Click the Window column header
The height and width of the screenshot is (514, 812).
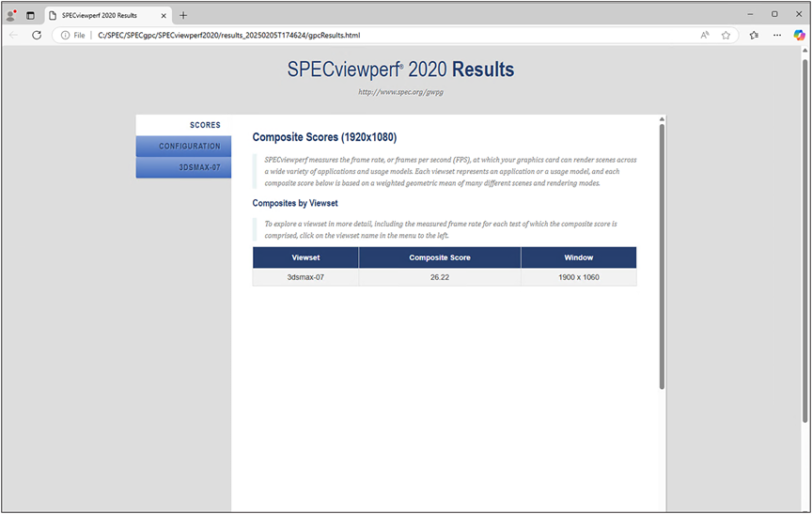[x=578, y=257]
